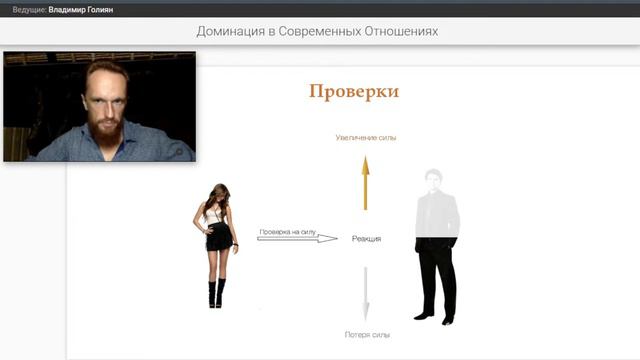Click the presenter webcam video
The height and width of the screenshot is (360, 640).
pyautogui.click(x=100, y=106)
